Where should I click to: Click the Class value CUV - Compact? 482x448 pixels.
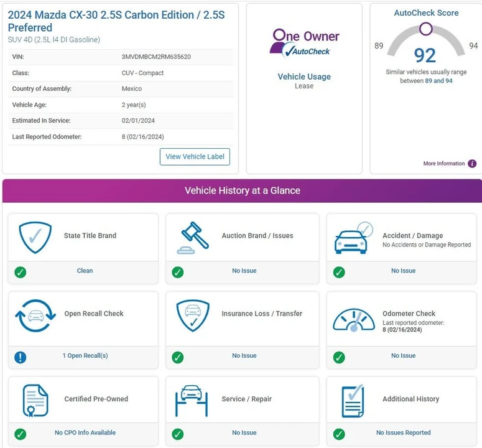(142, 73)
